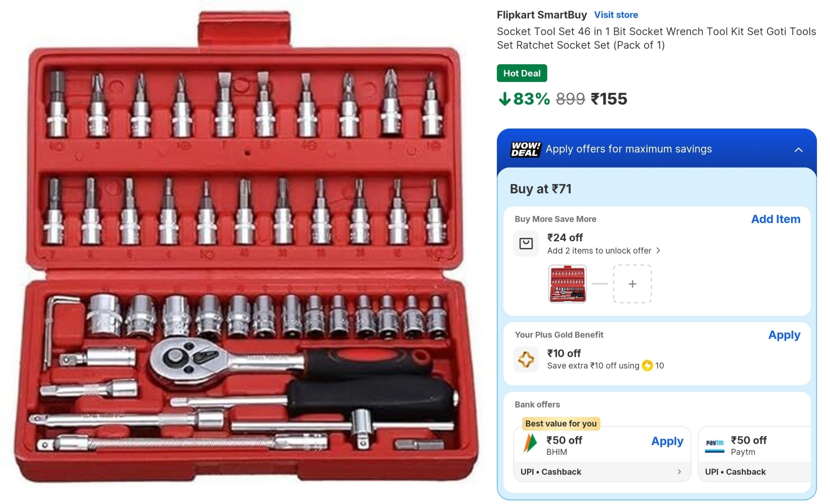Click the main socket tool set product image

(245, 247)
